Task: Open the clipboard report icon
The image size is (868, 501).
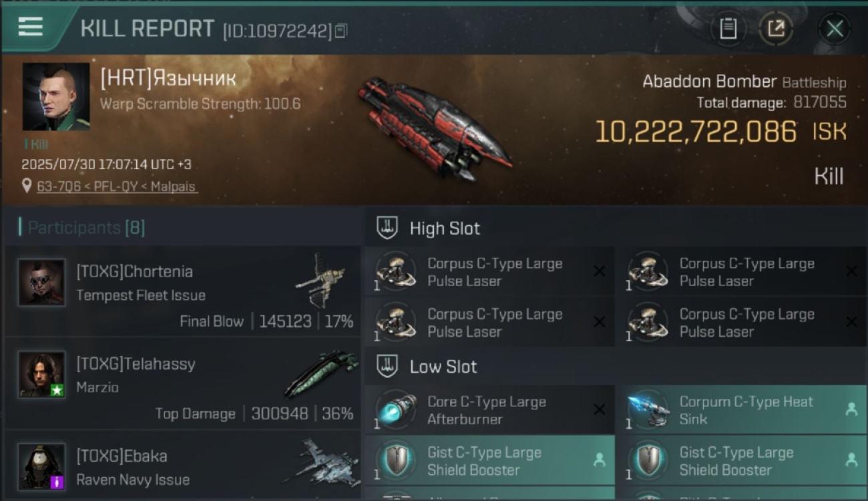Action: 728,29
